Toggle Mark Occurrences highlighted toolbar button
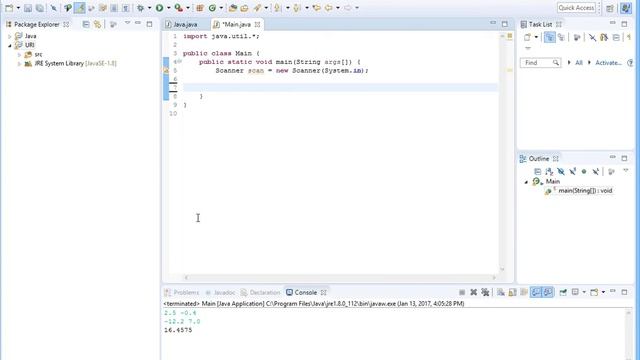 point(80,8)
